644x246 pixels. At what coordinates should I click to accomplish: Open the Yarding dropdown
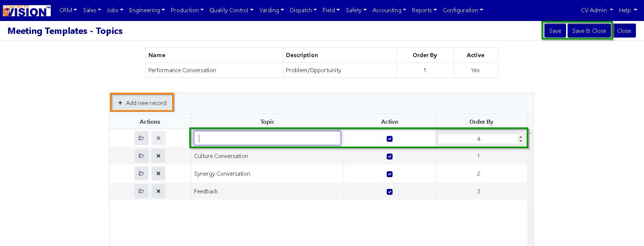272,10
